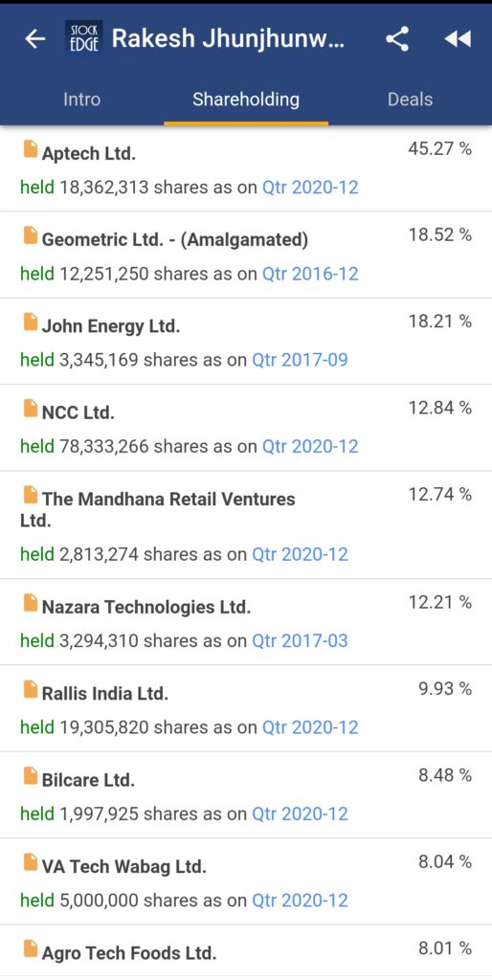
Task: Open Qtr 2017-03 link under Nazara Technologies
Action: [300, 640]
